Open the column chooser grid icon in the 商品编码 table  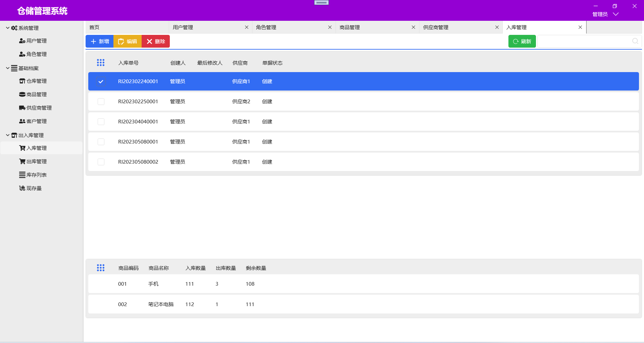coord(101,268)
